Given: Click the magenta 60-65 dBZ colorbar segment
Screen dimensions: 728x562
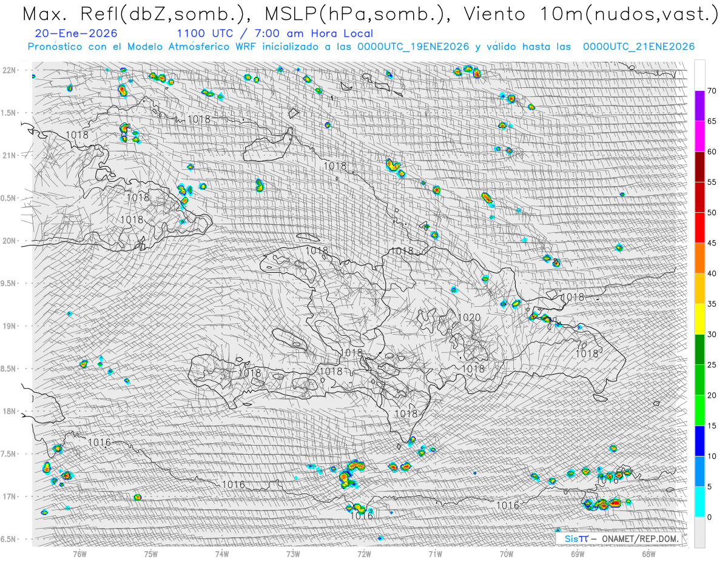Looking at the screenshot, I should pyautogui.click(x=699, y=136).
